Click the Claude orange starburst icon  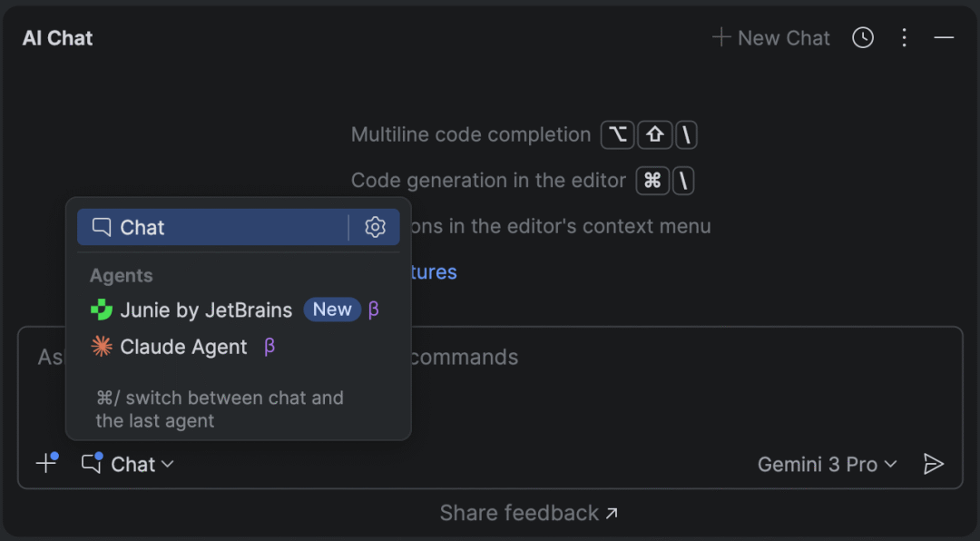(102, 347)
